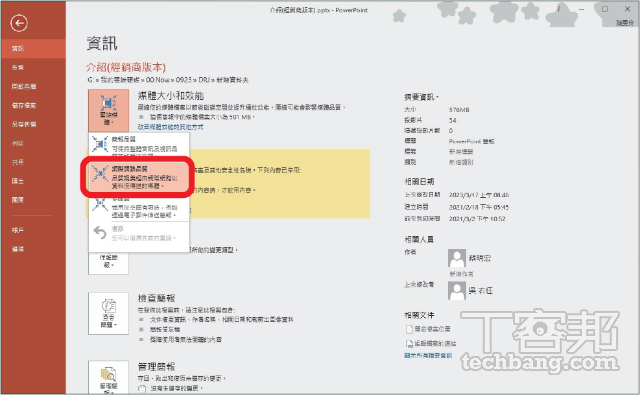Screen dimensions: 640x395
Task: Click the 576MB file size value
Action: pos(459,110)
